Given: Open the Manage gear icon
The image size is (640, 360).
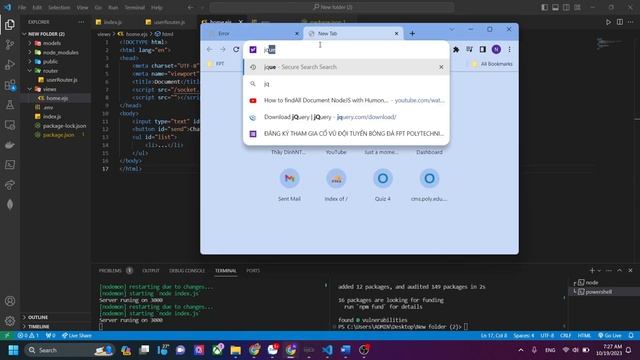Looking at the screenshot, I should (10, 321).
